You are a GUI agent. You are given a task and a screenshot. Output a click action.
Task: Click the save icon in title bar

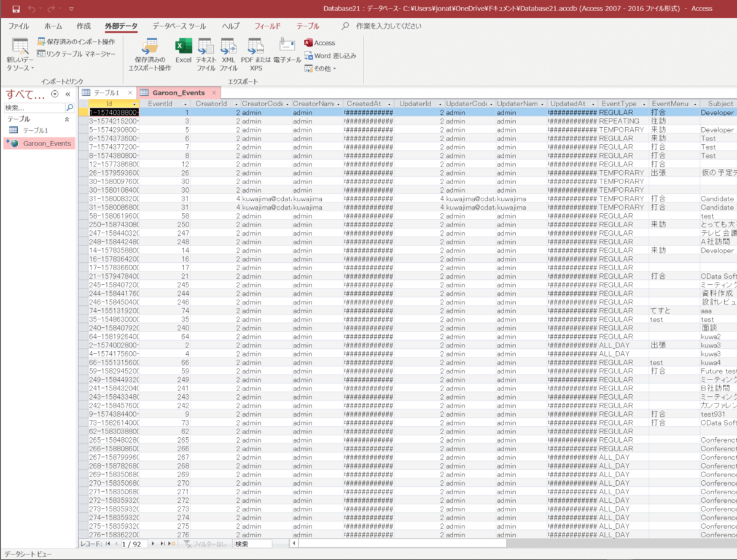click(x=16, y=9)
